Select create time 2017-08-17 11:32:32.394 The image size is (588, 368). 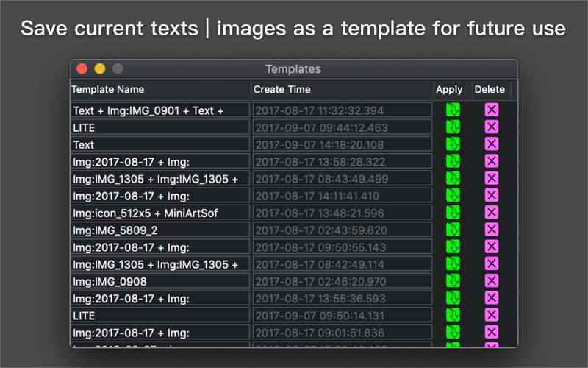pyautogui.click(x=343, y=110)
